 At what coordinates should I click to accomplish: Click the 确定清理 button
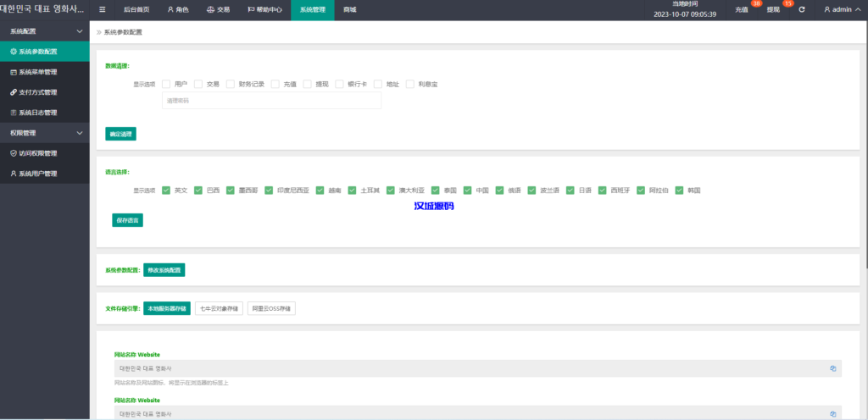(120, 134)
